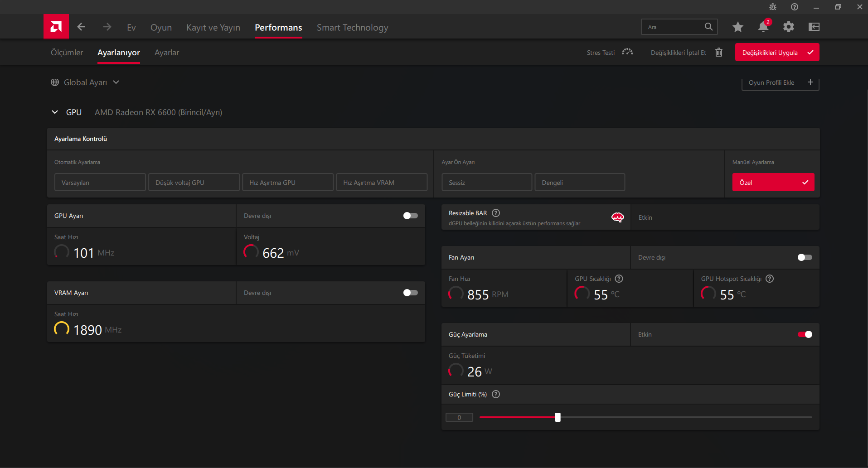This screenshot has height=468, width=868.
Task: Click the discard changes trash icon
Action: tap(719, 52)
